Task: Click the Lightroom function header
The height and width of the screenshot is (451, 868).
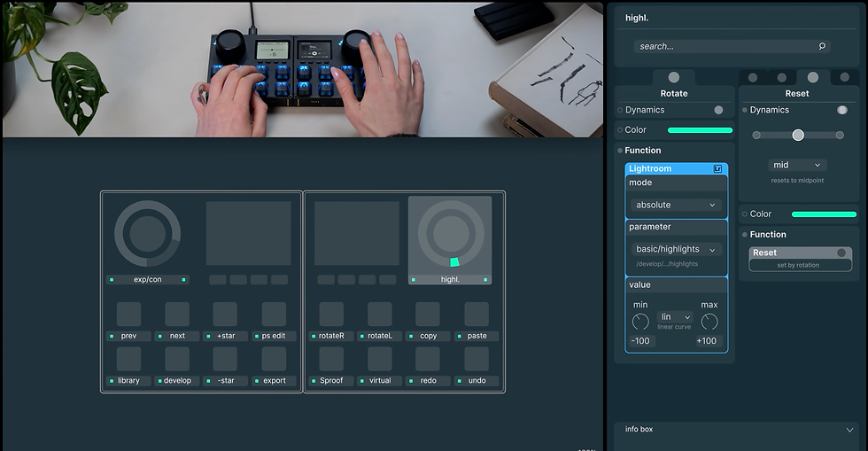Action: (676, 168)
